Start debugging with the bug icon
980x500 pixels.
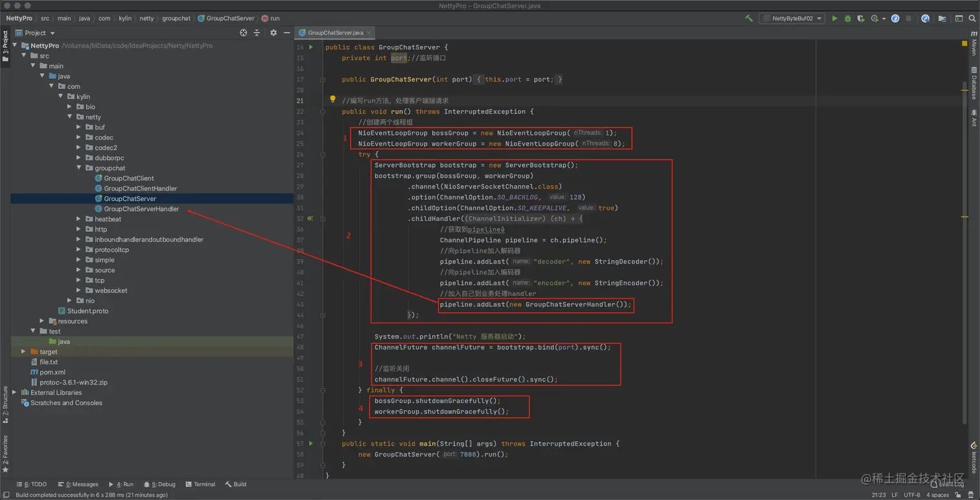point(847,19)
